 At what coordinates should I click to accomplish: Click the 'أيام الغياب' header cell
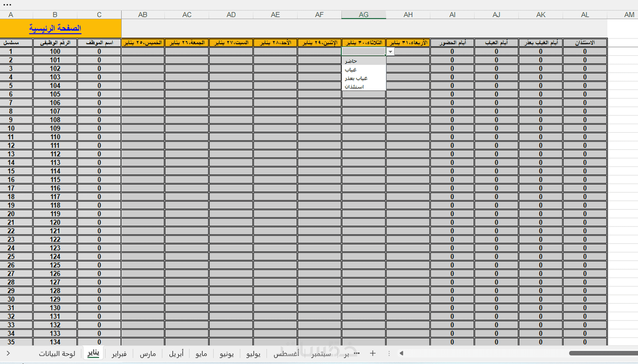497,43
